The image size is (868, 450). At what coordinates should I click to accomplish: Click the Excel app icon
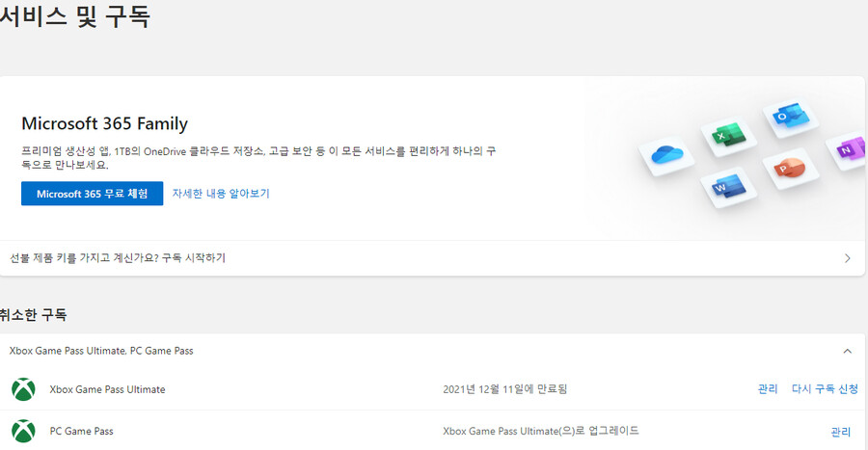click(728, 135)
